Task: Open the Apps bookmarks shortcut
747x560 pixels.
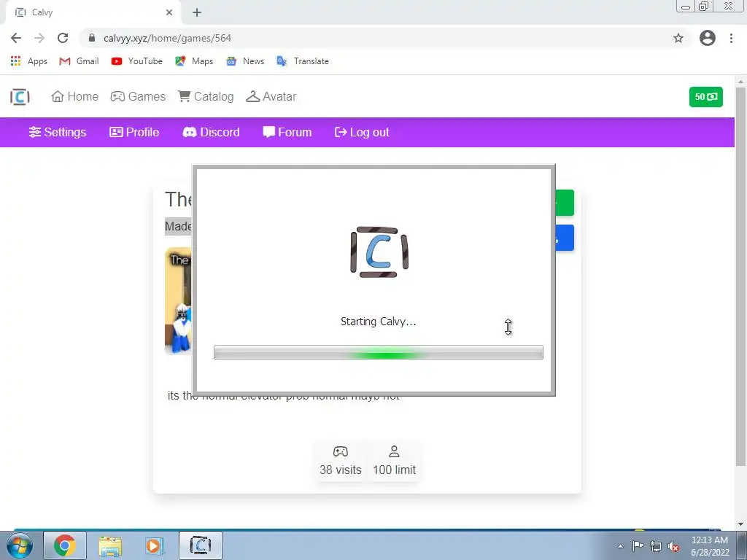Action: pos(28,61)
